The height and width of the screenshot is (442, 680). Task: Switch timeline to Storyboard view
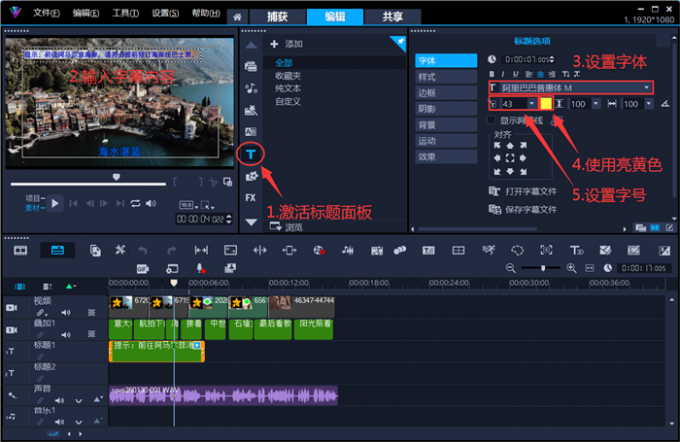(x=20, y=250)
